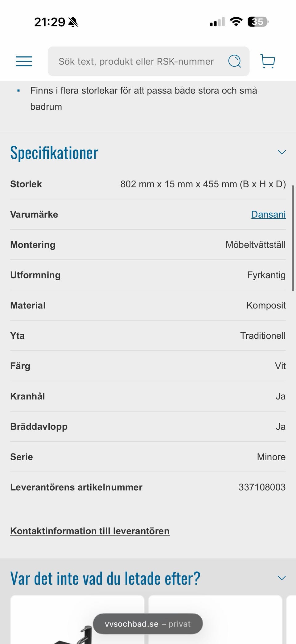Tap the Specifikationer heading text
Viewport: 296px width, 644px height.
[54, 153]
